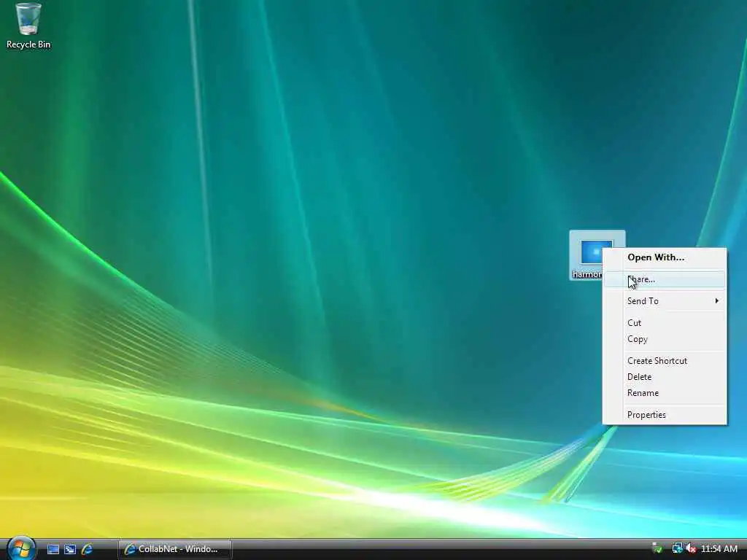Image resolution: width=747 pixels, height=560 pixels.
Task: Open the Recycle Bin desktop icon
Action: point(28,26)
